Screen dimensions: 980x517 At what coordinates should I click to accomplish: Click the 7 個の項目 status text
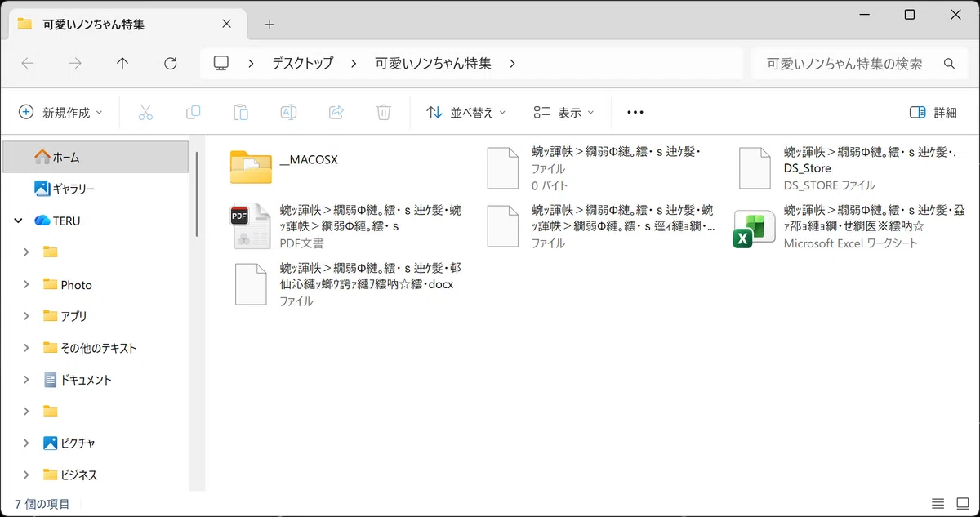tap(42, 504)
